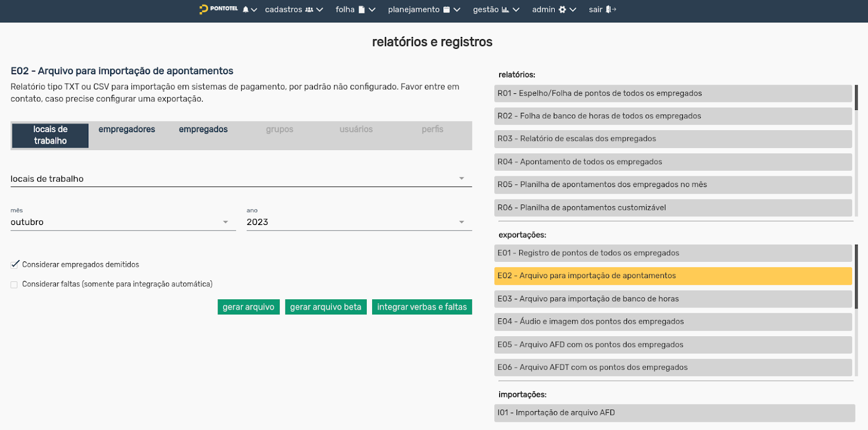Open the ano dropdown showing 2023
The width and height of the screenshot is (868, 430).
coord(359,222)
